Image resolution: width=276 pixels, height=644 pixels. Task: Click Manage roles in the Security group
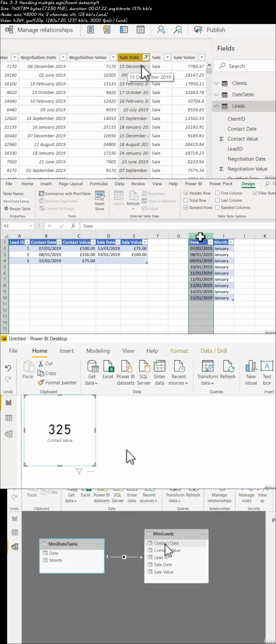[247, 498]
